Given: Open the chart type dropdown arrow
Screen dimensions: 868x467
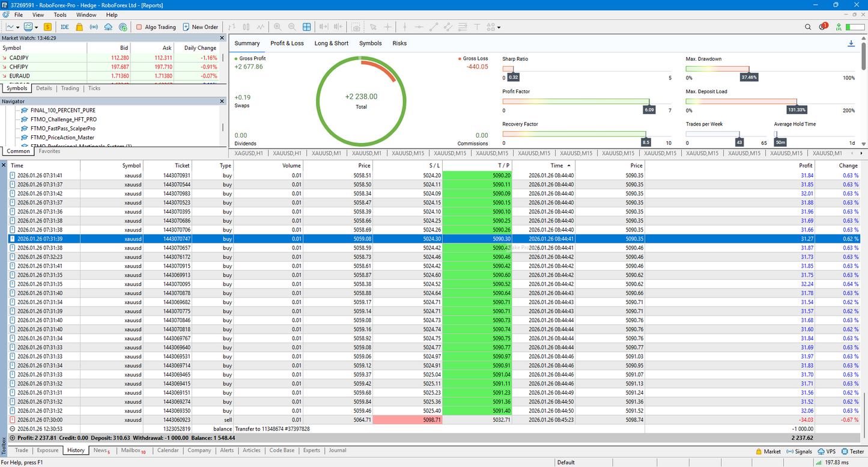Looking at the screenshot, I should click(36, 27).
